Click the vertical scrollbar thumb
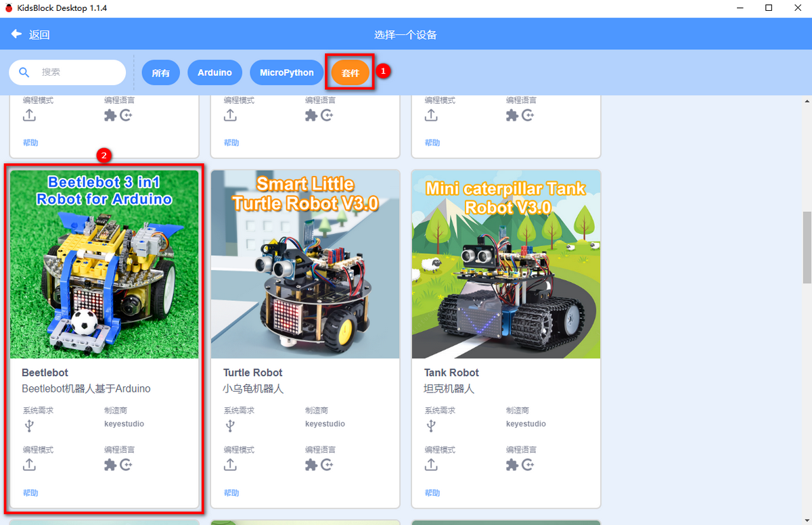Viewport: 812px width, 525px height. [807, 248]
